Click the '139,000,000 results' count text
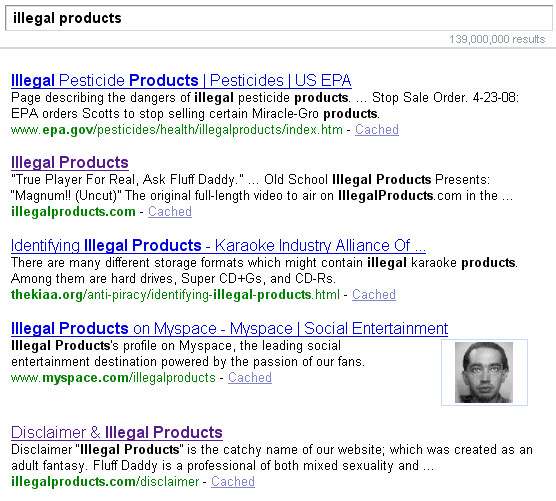The width and height of the screenshot is (556, 501). tap(497, 39)
